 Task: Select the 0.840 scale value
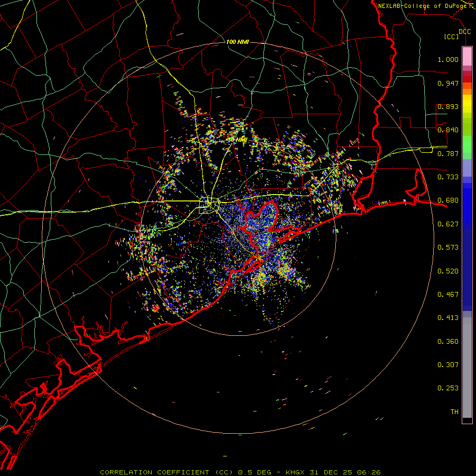448,130
